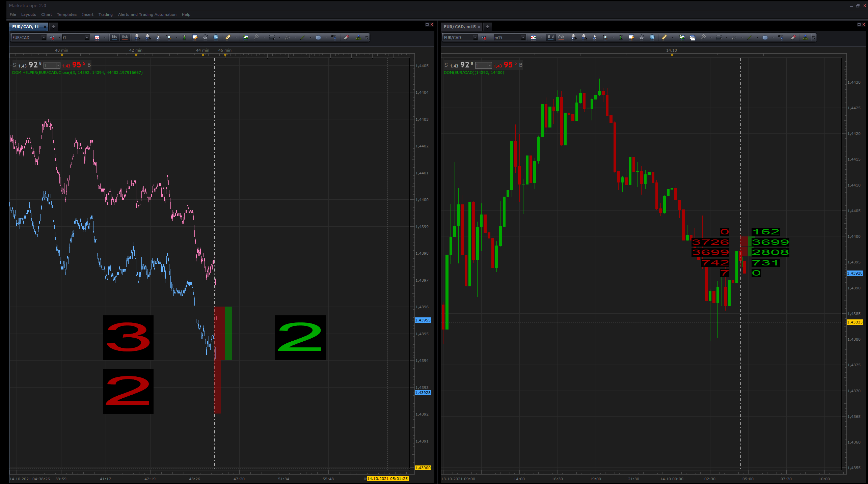This screenshot has width=868, height=484.
Task: Open zoom options arrow in m15 toolbar
Action: click(613, 37)
